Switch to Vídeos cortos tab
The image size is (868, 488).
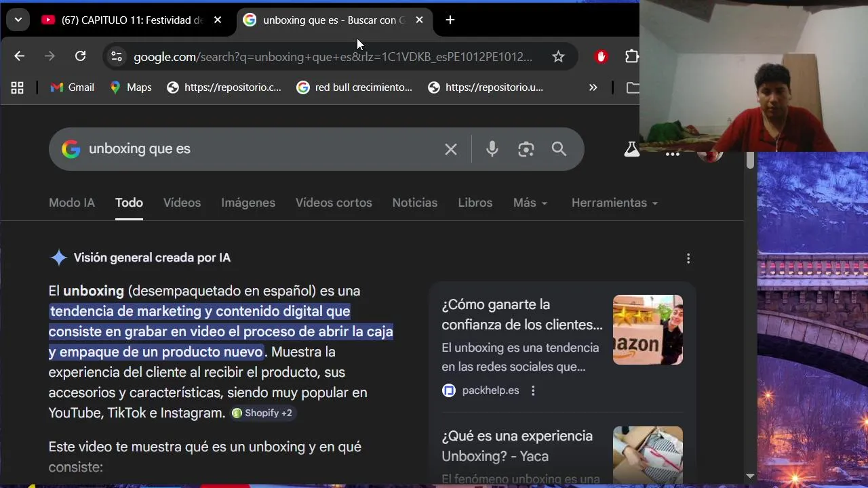(x=334, y=203)
